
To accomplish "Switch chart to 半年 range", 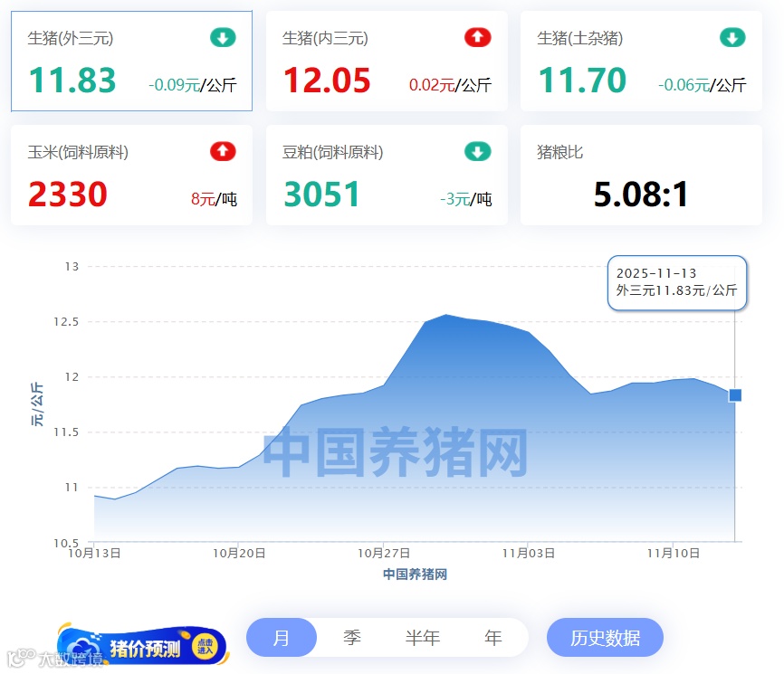I will pos(423,638).
